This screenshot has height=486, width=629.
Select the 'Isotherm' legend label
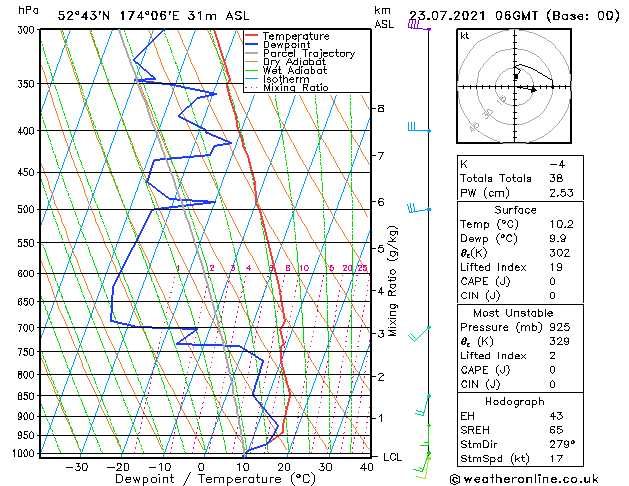pos(286,79)
